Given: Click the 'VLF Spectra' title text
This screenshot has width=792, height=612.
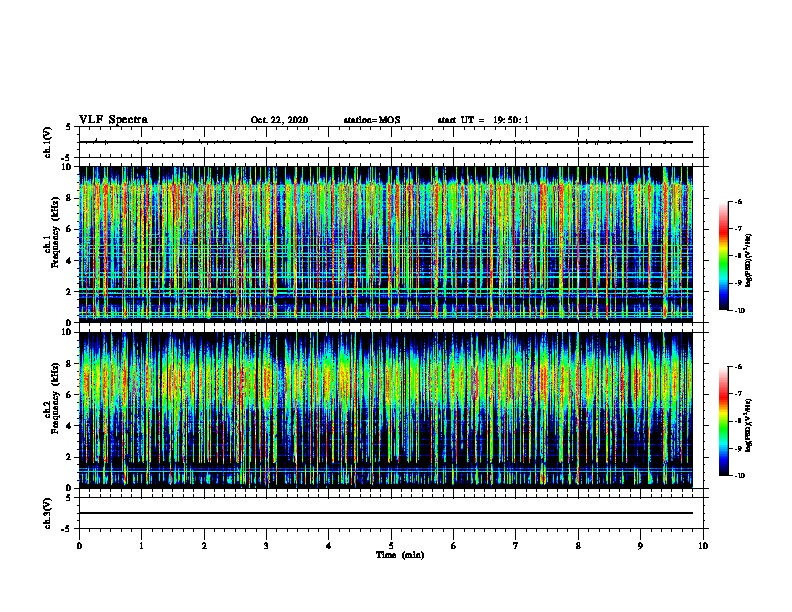Looking at the screenshot, I should point(113,120).
